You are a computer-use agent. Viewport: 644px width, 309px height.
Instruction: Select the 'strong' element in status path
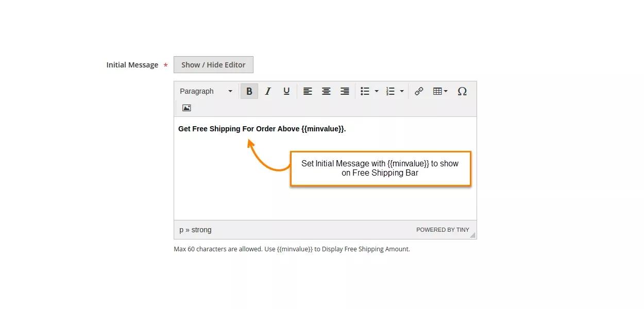201,230
